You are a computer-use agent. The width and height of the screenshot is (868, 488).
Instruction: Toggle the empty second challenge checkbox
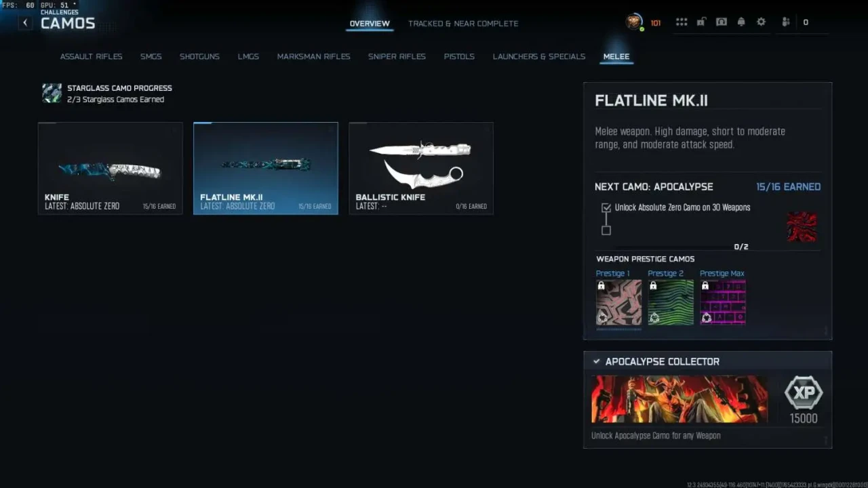click(x=606, y=230)
